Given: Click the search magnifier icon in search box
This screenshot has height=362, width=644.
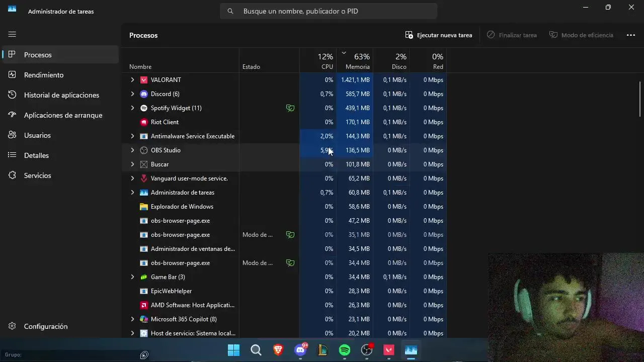Looking at the screenshot, I should click(x=230, y=11).
